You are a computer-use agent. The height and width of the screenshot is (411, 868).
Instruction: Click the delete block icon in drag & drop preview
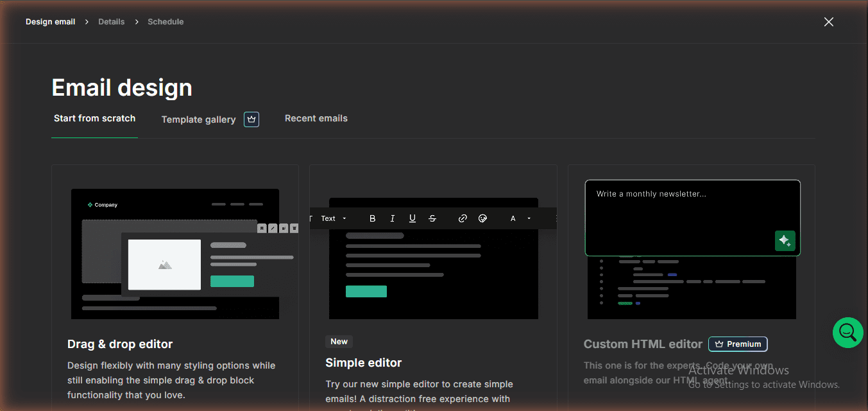pyautogui.click(x=294, y=228)
